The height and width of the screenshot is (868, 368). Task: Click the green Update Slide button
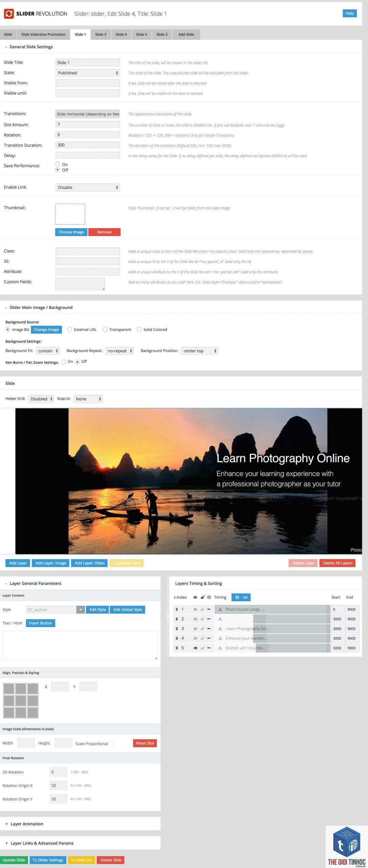14,860
